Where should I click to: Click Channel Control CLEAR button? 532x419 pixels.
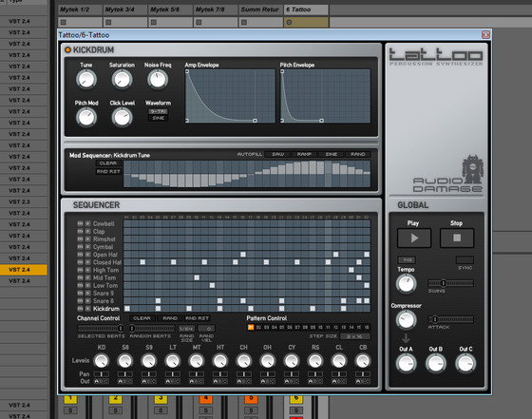click(x=142, y=318)
